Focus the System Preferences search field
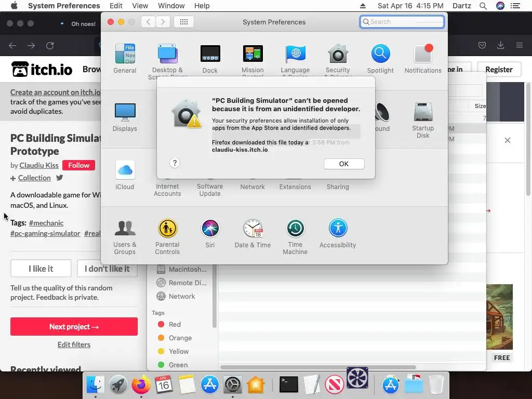This screenshot has height=399, width=532. click(402, 22)
